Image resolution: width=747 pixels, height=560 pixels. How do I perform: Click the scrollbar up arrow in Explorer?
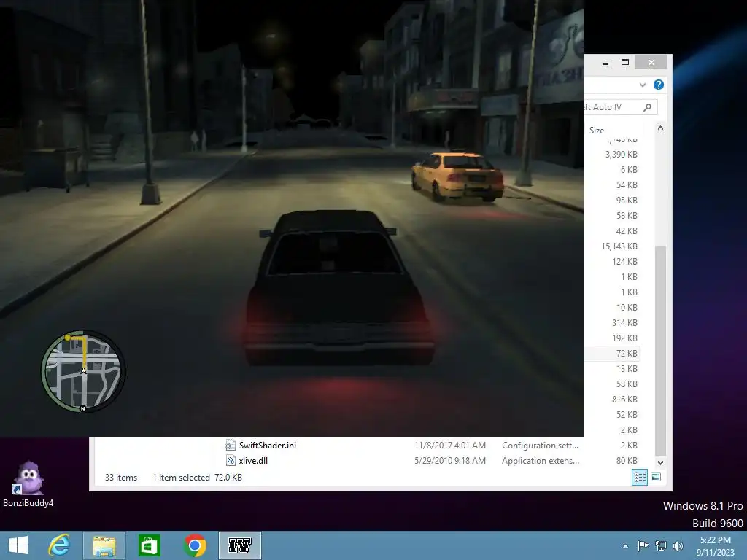click(x=660, y=128)
